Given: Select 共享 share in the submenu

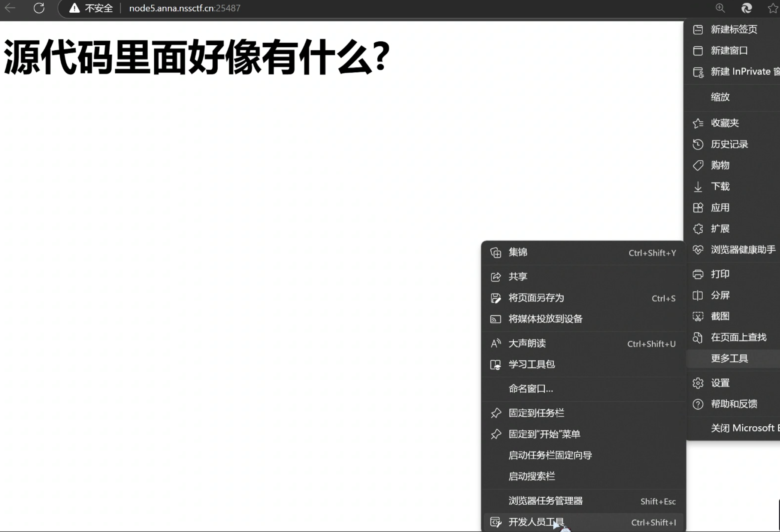Looking at the screenshot, I should 583,276.
